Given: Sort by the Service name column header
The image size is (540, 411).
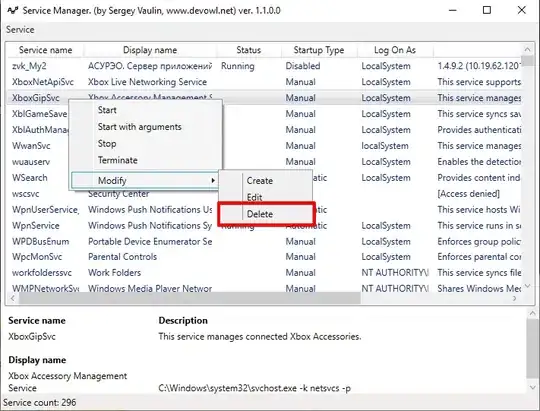Looking at the screenshot, I should click(x=45, y=50).
